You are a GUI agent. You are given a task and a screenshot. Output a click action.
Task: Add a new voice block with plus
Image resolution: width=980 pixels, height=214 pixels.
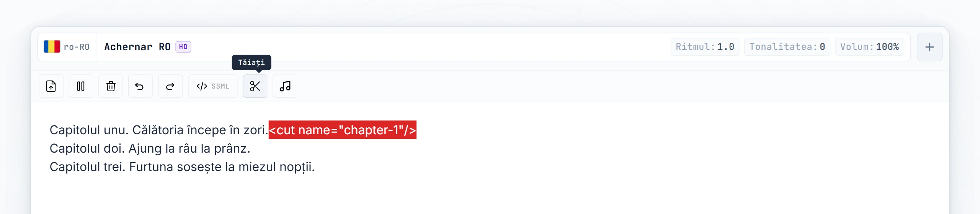tap(929, 47)
